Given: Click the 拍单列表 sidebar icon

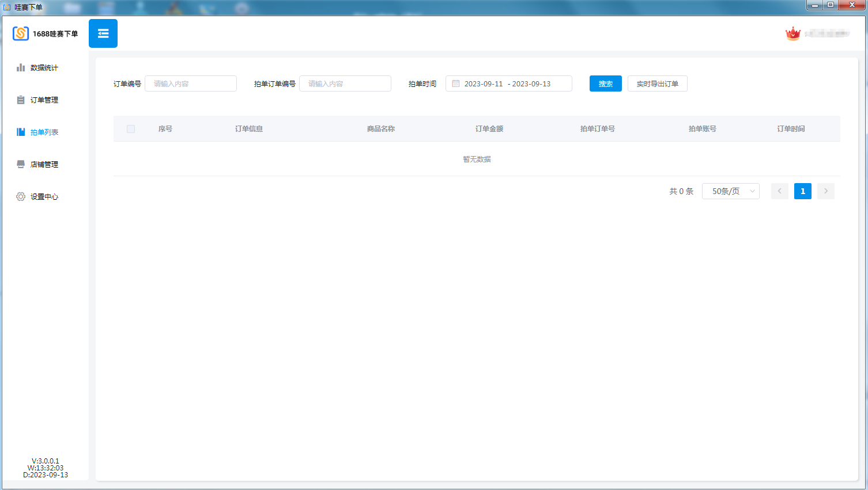Looking at the screenshot, I should 21,132.
